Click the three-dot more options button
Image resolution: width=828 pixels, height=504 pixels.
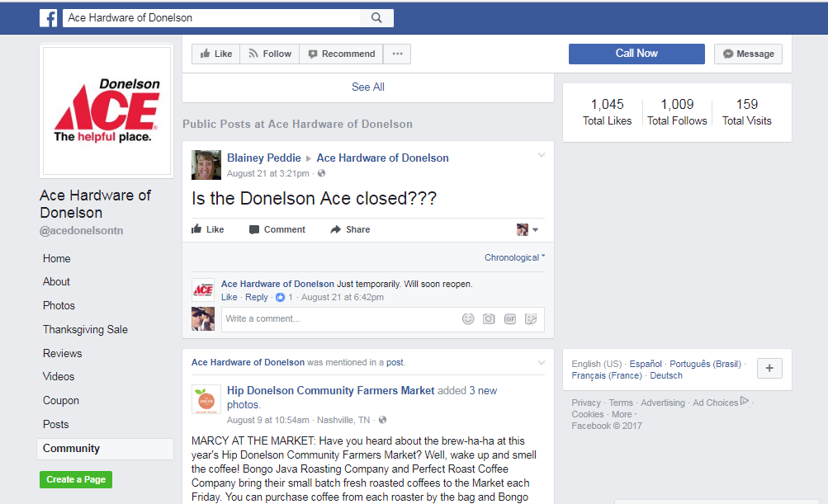coord(397,54)
